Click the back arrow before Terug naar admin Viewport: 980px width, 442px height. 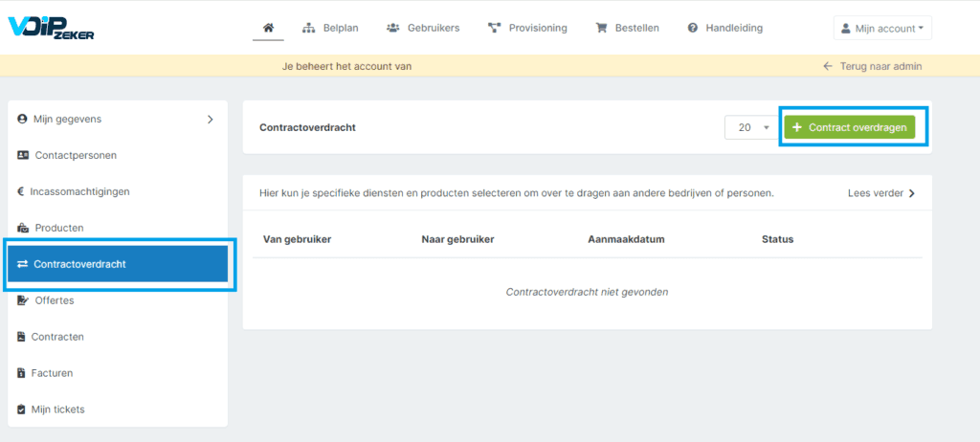pyautogui.click(x=828, y=66)
